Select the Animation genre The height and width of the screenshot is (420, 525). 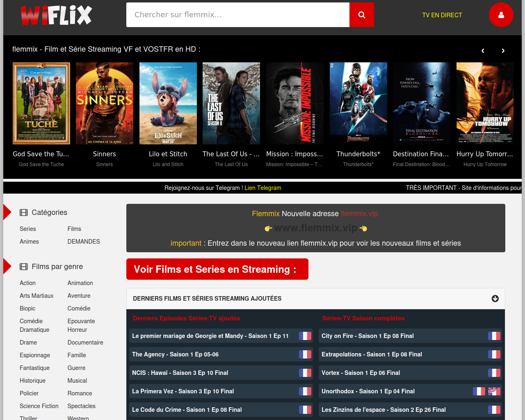click(80, 283)
